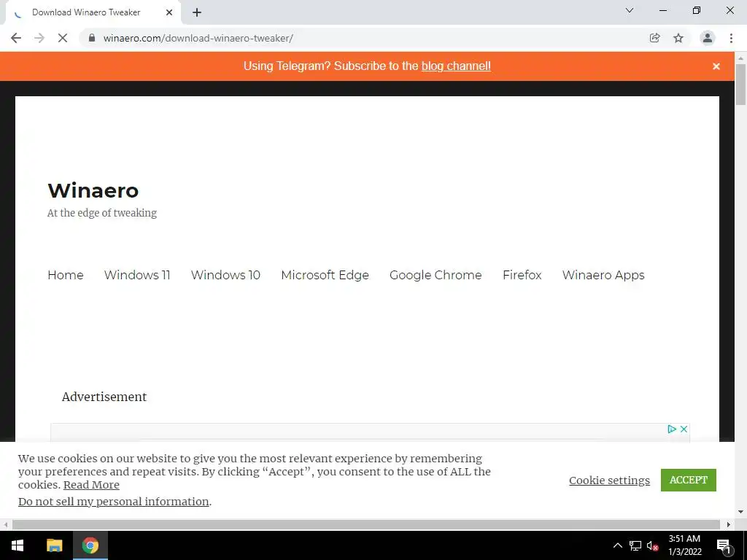Close the Download Winaero Tweaker tab

[169, 12]
